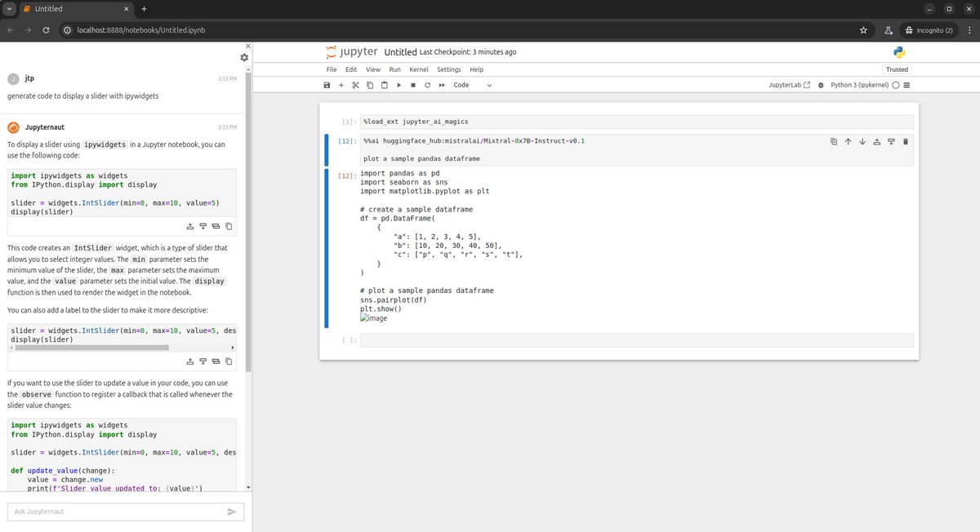Reload the page with the browser refresh button
The image size is (980, 532).
coord(46,30)
